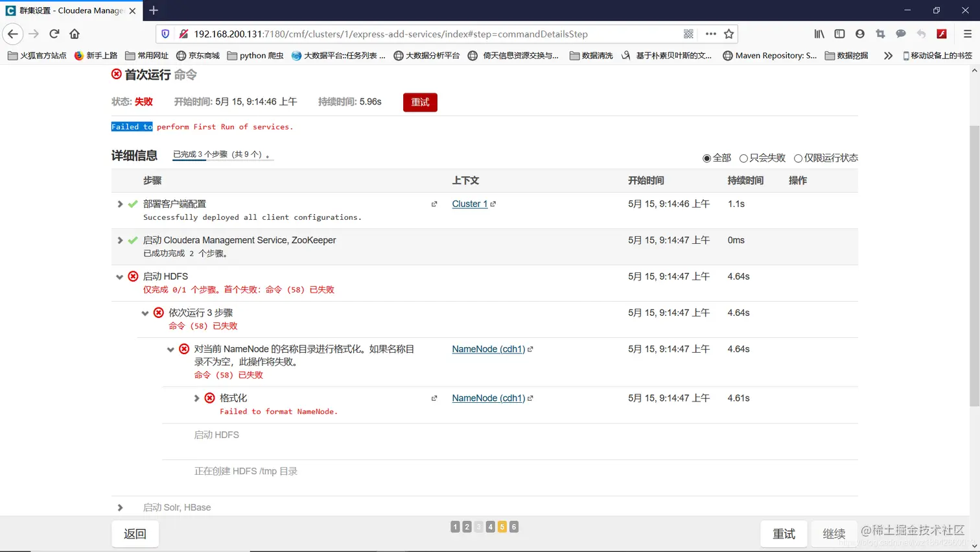Reload the page with the refresh icon
The height and width of the screenshot is (552, 980).
point(54,34)
